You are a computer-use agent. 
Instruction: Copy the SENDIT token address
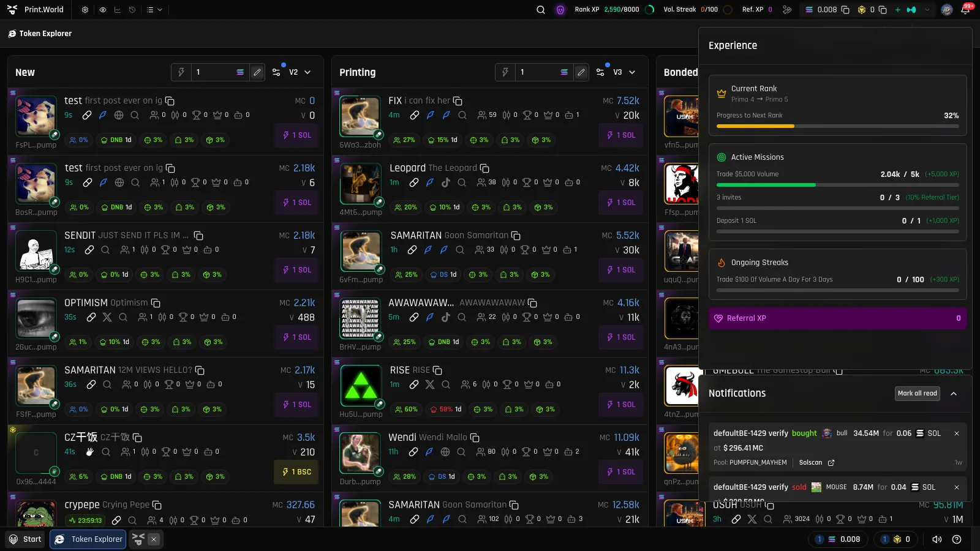point(198,236)
